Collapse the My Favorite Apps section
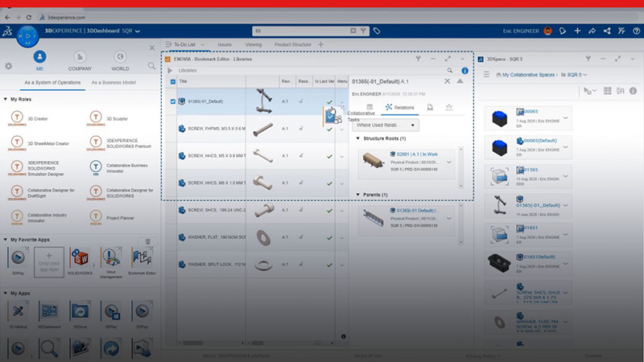 pos(6,239)
